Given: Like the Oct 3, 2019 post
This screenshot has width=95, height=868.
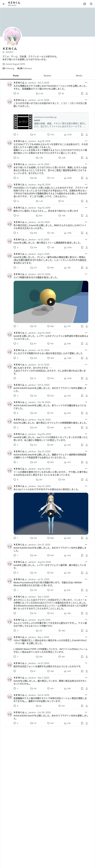Looking at the screenshot, I should point(61,93).
